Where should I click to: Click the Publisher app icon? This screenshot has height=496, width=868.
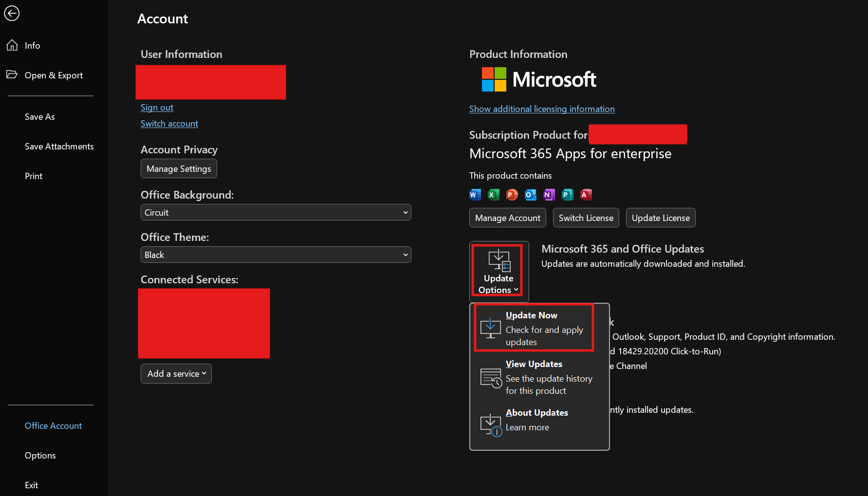568,195
